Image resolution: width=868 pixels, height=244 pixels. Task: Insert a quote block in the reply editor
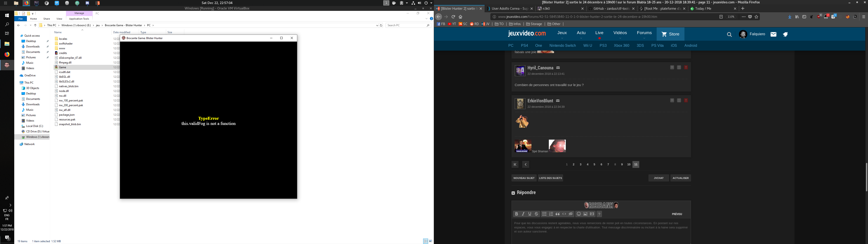pos(558,214)
